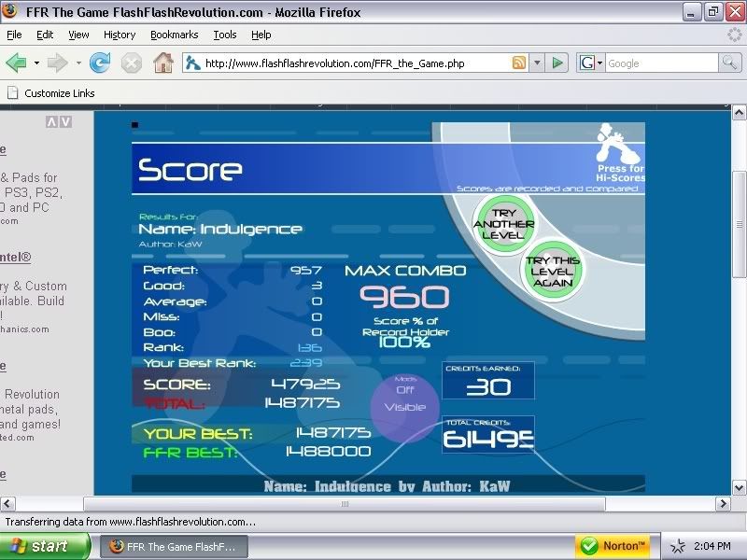This screenshot has width=747, height=560.
Task: Open the back history dropdown arrow
Action: (x=36, y=63)
